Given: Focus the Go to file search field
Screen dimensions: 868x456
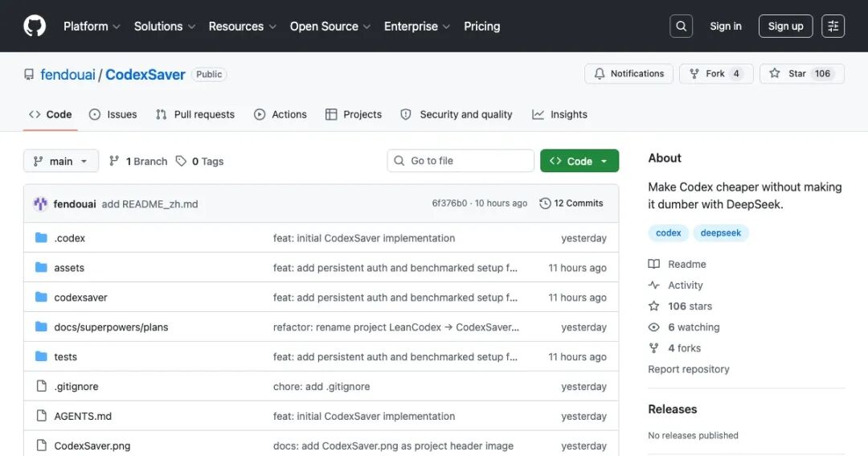Looking at the screenshot, I should 461,161.
